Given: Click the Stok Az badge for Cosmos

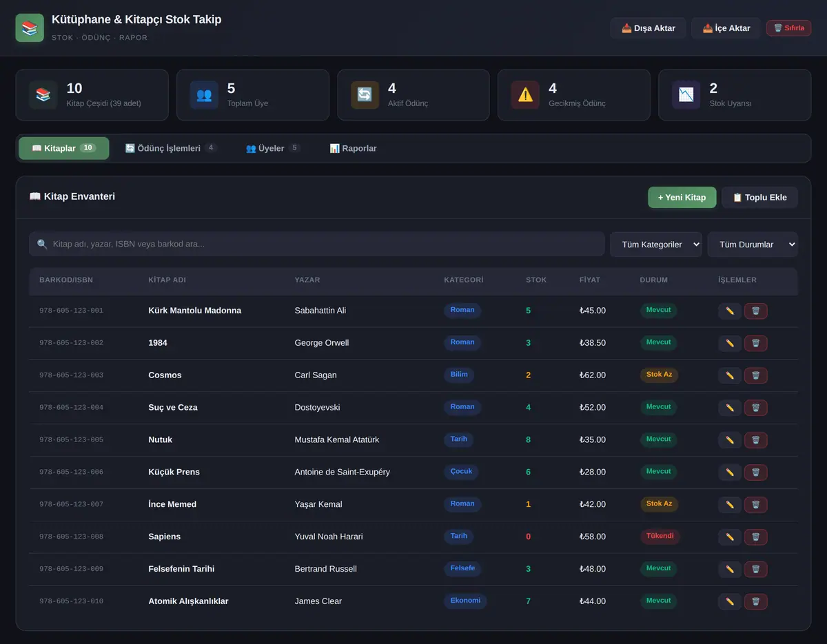Looking at the screenshot, I should tap(659, 375).
